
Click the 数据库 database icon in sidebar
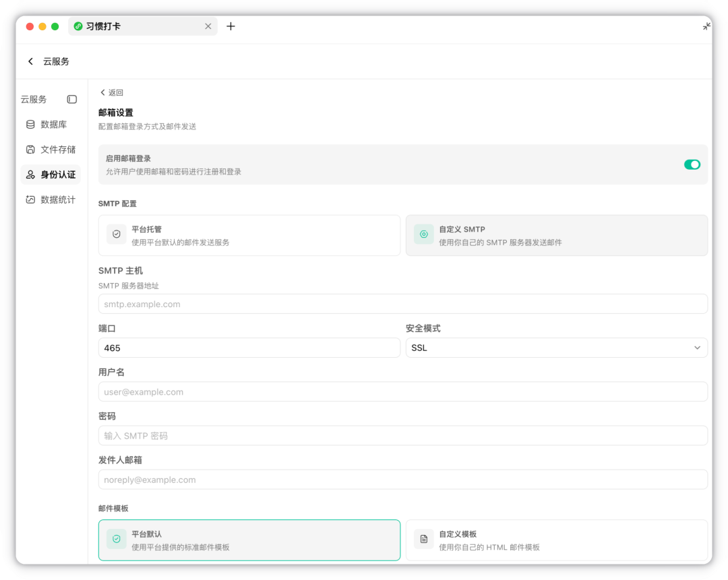pyautogui.click(x=30, y=125)
